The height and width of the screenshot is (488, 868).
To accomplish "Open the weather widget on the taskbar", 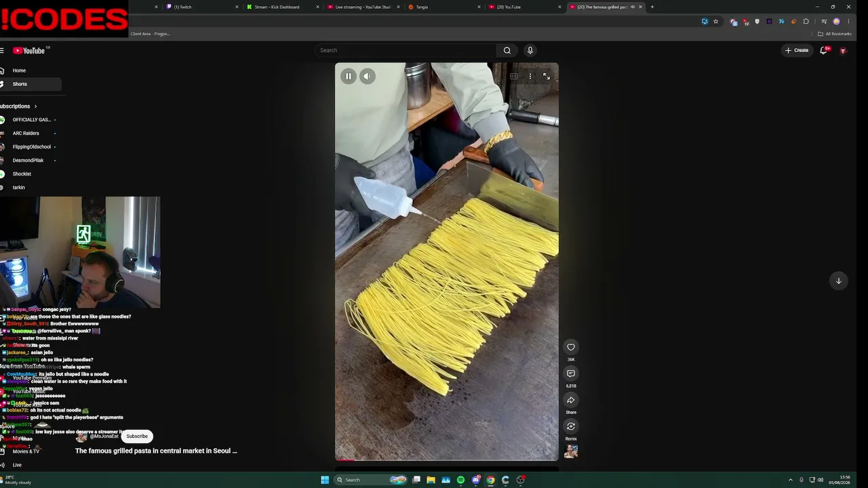I will pos(16,480).
